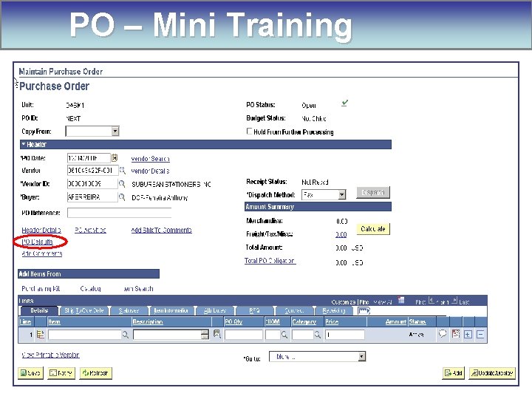Open the Purchasing Kit link

(x=41, y=288)
